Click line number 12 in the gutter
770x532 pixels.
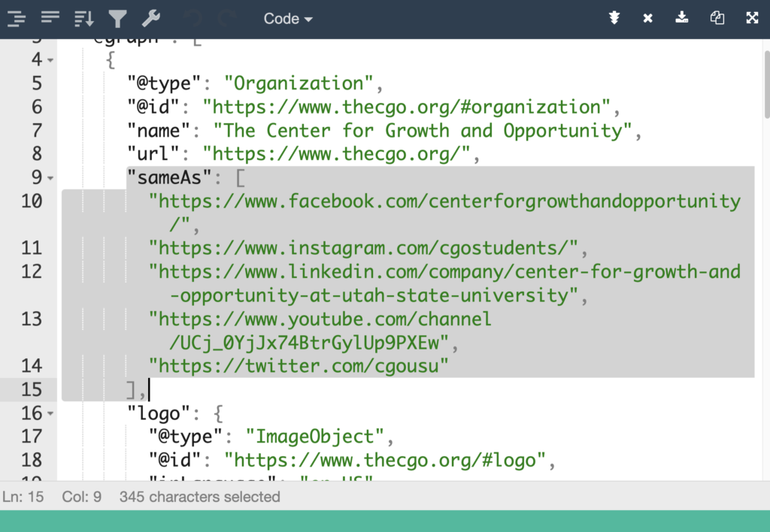click(32, 271)
